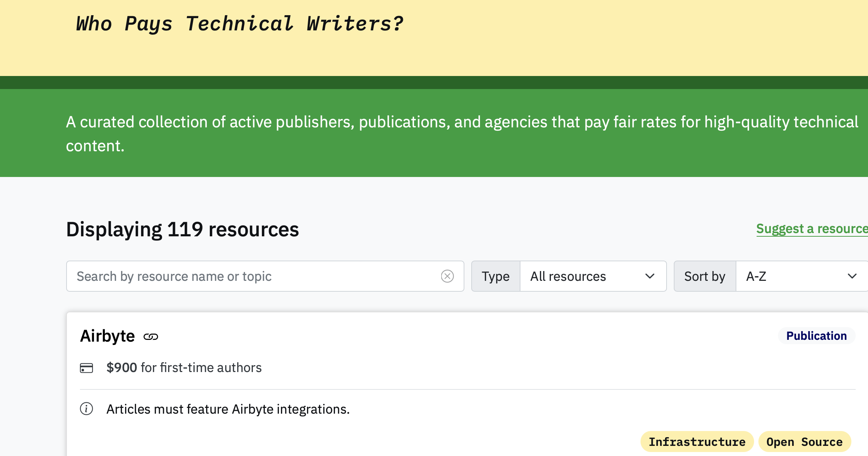The height and width of the screenshot is (456, 868).
Task: Click the payment card icon beside $900
Action: (86, 368)
